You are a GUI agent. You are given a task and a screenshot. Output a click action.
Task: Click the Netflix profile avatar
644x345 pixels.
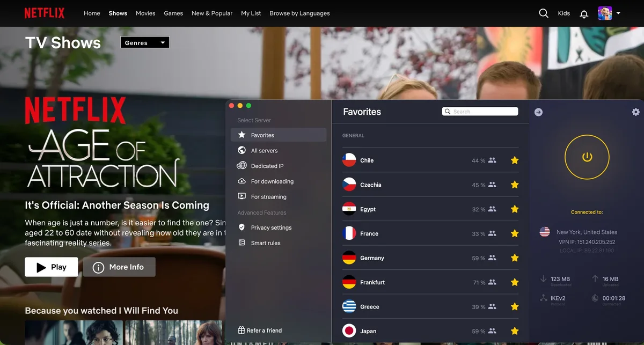point(605,13)
